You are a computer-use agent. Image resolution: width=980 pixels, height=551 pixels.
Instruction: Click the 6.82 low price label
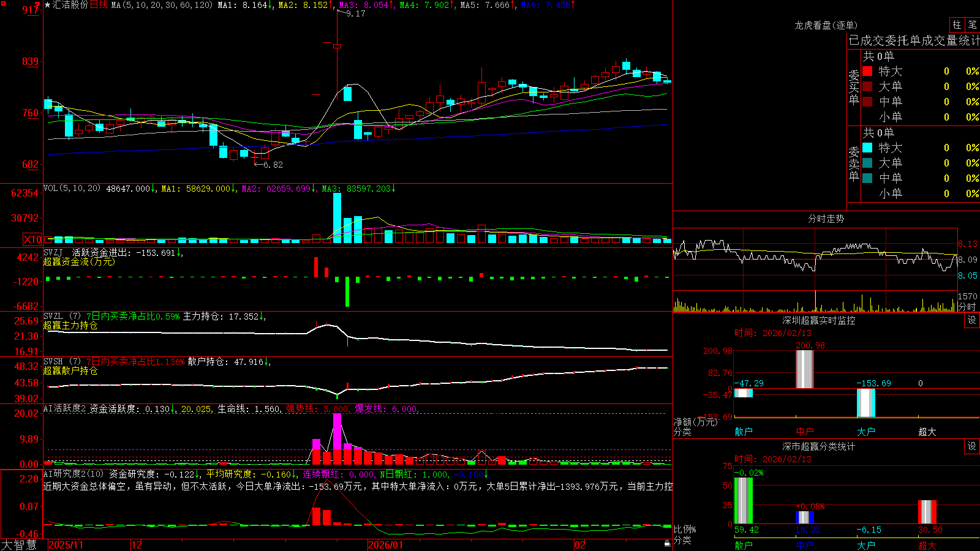pyautogui.click(x=273, y=165)
